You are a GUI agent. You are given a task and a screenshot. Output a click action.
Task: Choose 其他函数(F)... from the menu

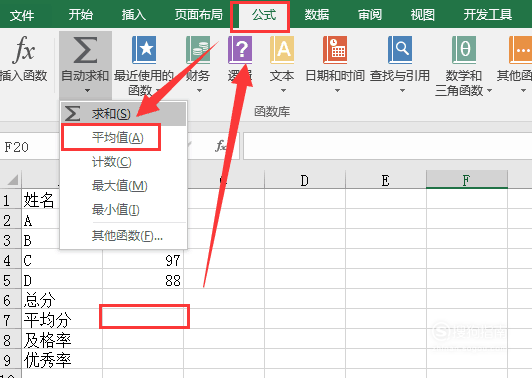(x=124, y=235)
